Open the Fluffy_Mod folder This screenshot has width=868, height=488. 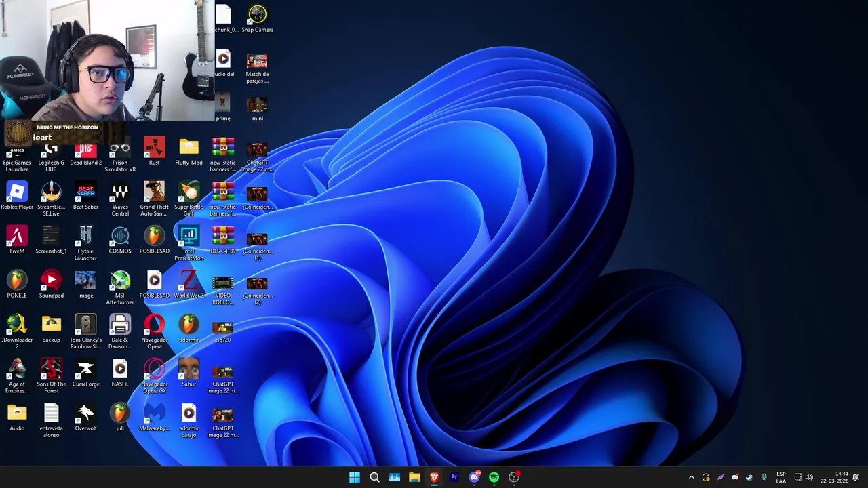[189, 151]
